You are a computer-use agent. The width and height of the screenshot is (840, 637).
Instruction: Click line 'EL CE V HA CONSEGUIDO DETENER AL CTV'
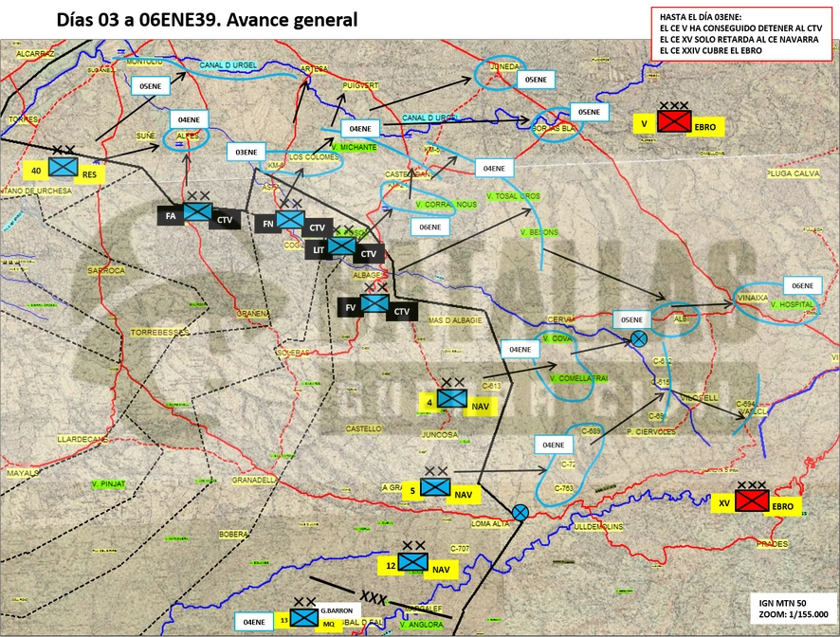click(740, 28)
